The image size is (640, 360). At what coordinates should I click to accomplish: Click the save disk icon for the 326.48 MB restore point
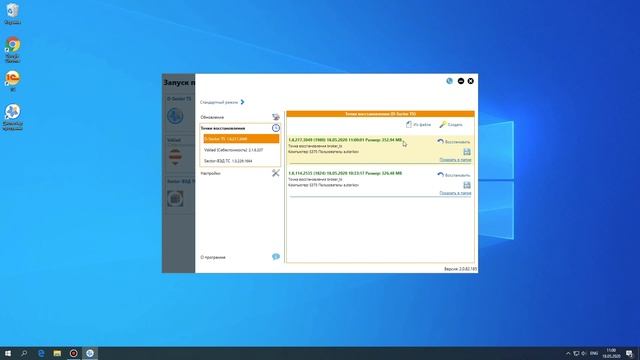click(x=467, y=185)
